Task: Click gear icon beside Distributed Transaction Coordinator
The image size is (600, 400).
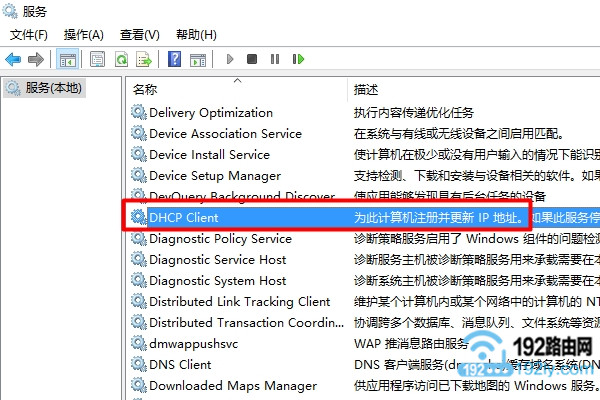Action: coord(139,322)
